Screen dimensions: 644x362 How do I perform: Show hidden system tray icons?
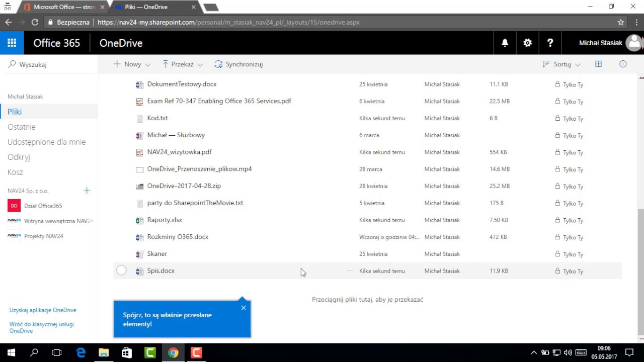point(534,352)
